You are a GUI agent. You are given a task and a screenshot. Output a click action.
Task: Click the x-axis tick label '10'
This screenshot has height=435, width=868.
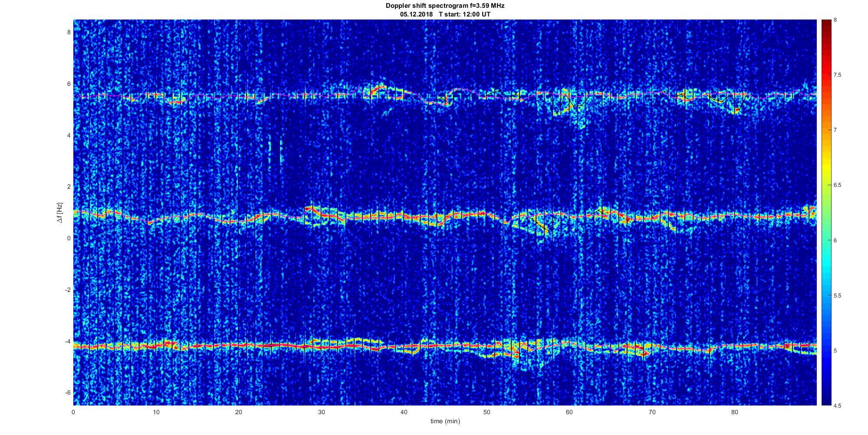pyautogui.click(x=156, y=412)
